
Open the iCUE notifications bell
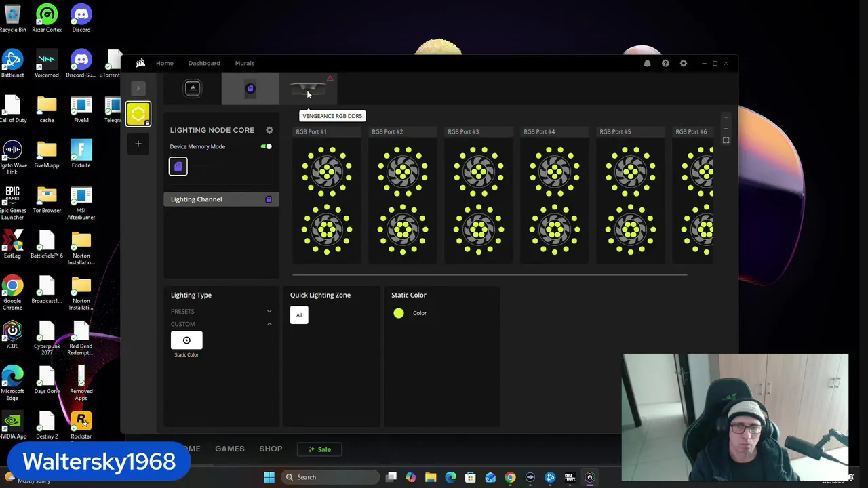point(647,63)
